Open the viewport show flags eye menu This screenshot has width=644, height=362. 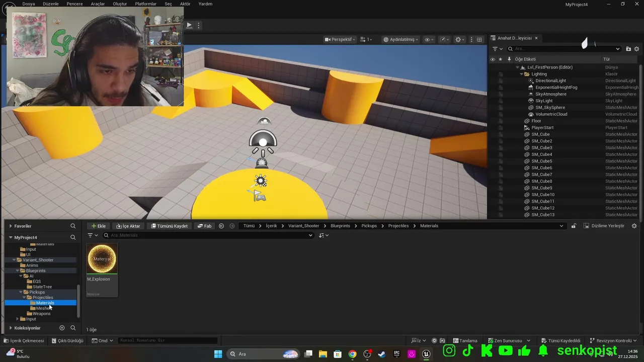pyautogui.click(x=429, y=39)
